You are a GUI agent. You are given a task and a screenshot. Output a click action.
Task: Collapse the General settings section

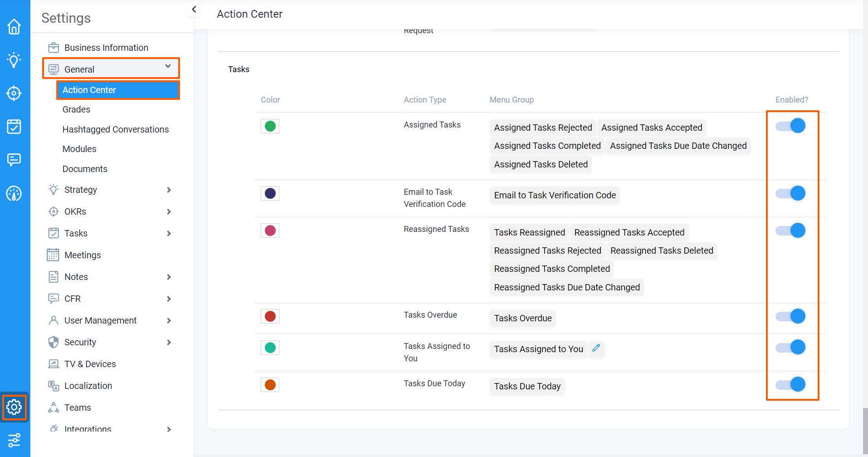168,67
